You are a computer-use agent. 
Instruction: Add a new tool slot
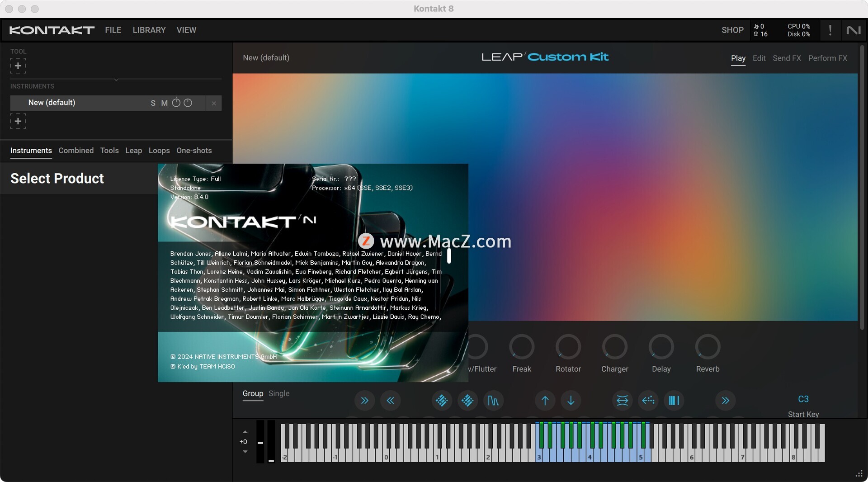pyautogui.click(x=18, y=66)
